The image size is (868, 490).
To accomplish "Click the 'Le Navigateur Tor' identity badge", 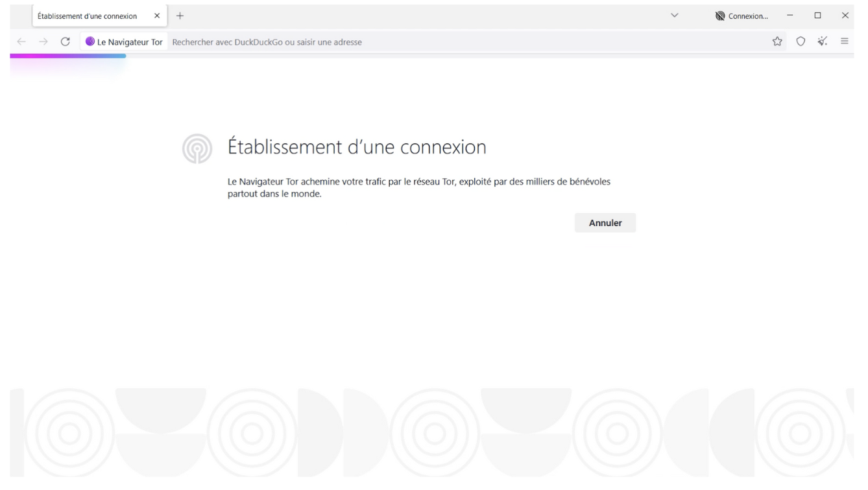I will click(x=124, y=42).
